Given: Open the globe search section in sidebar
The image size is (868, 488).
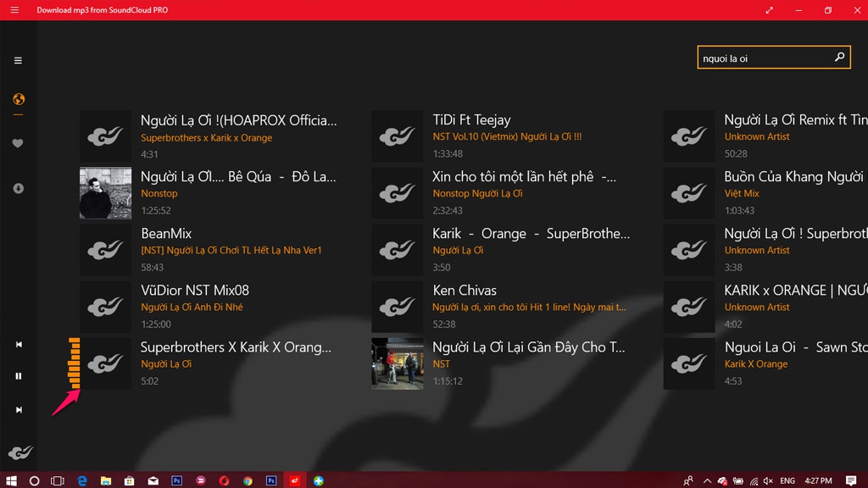Looking at the screenshot, I should pos(19,99).
